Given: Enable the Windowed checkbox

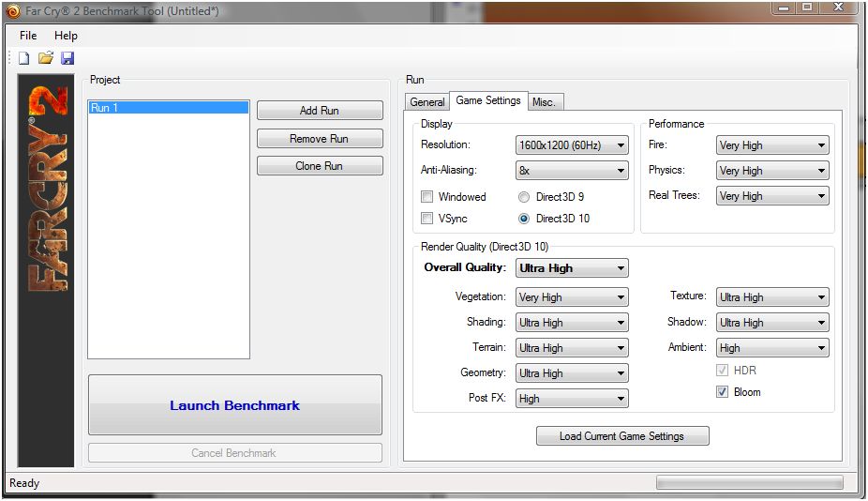Looking at the screenshot, I should click(x=427, y=197).
